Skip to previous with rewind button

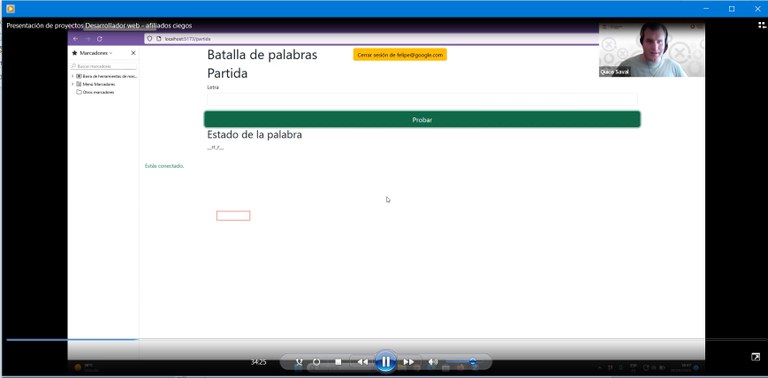coord(362,362)
